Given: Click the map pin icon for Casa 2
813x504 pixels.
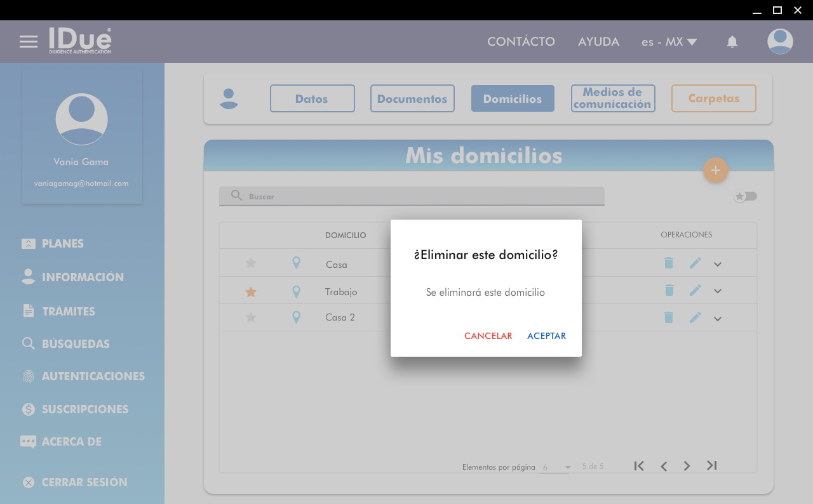Looking at the screenshot, I should [x=296, y=317].
